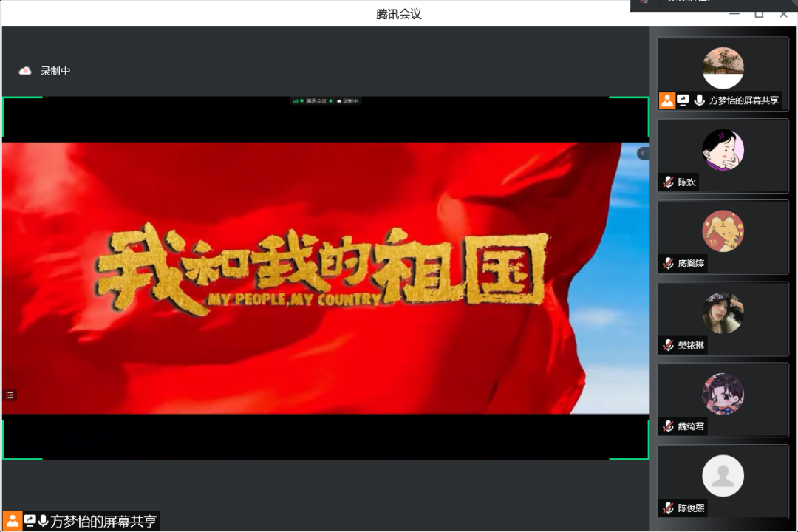The width and height of the screenshot is (798, 532).
Task: Collapse the side panel using the small chevron
Action: coord(643,154)
